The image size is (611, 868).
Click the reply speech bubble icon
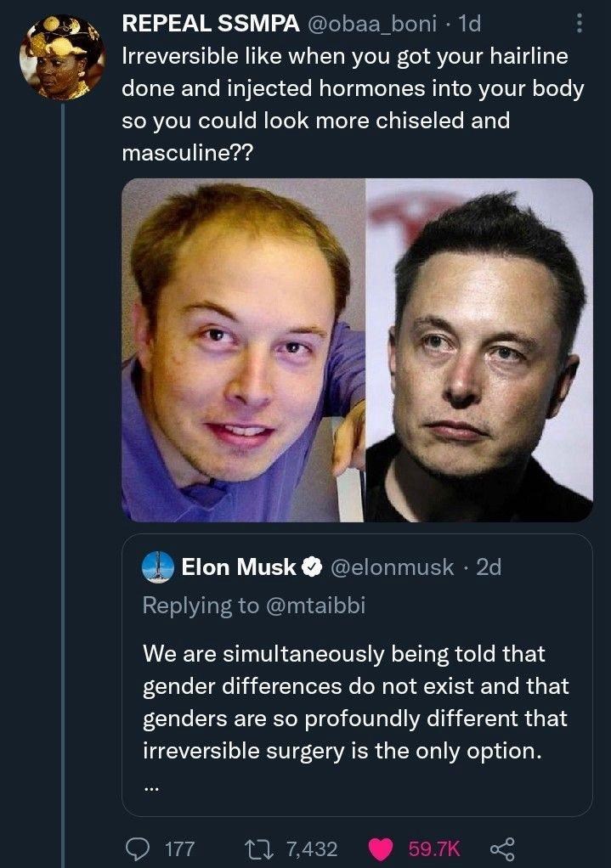[136, 848]
